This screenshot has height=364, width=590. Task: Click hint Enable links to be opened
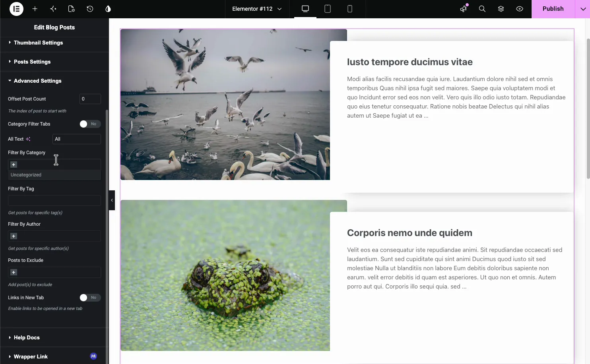[45, 308]
